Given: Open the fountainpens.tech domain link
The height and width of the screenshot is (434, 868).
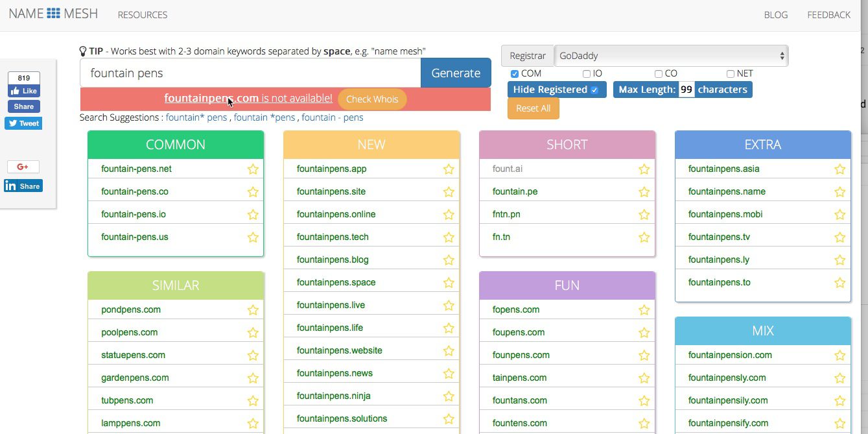Looking at the screenshot, I should [333, 237].
